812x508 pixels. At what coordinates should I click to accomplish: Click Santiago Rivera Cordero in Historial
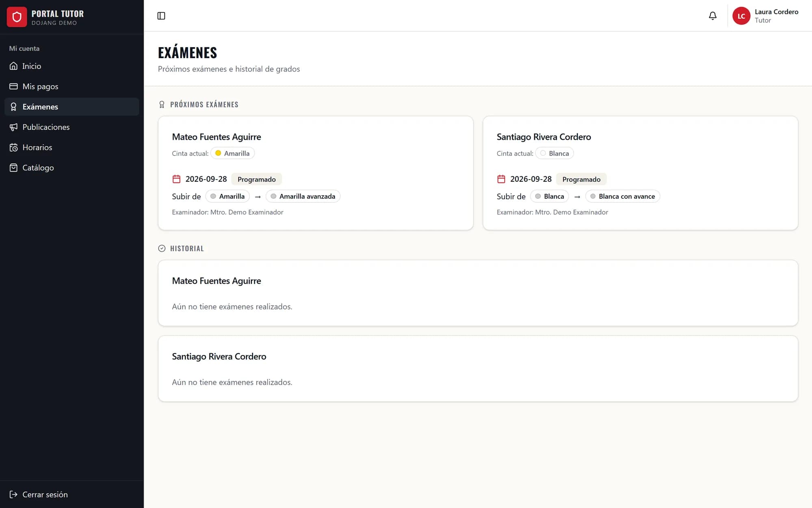[219, 356]
